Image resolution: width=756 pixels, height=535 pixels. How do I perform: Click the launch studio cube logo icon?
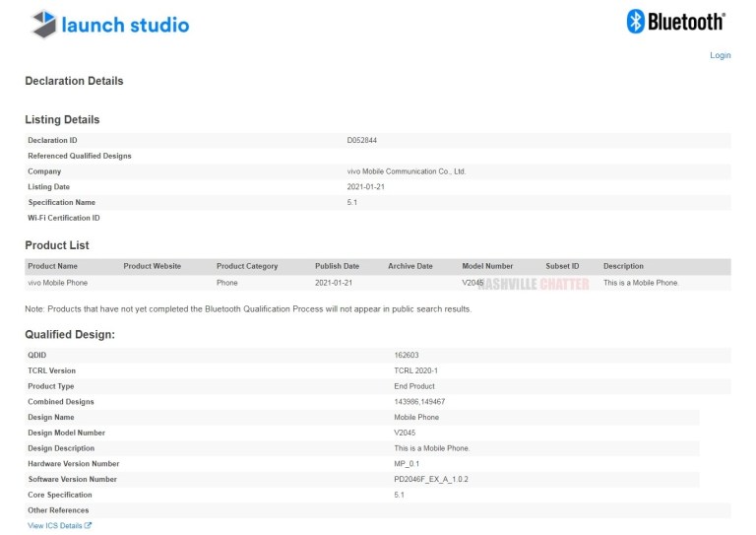(x=42, y=25)
